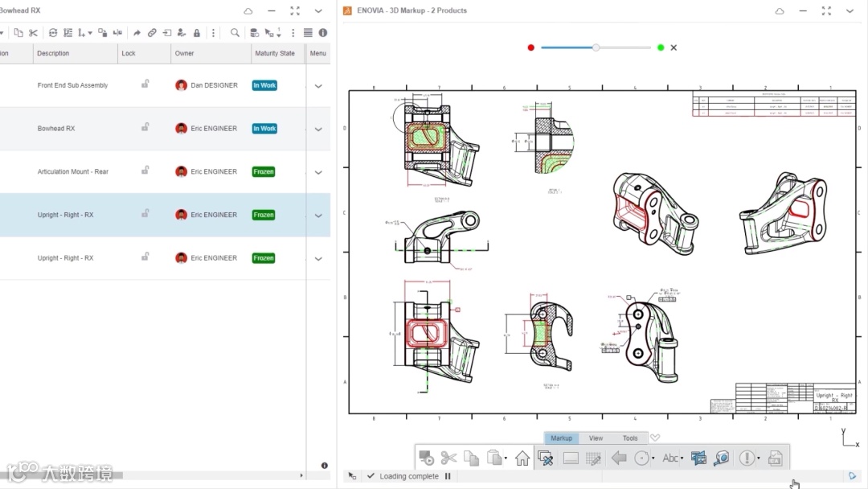Click the arrow annotation tool icon
Image resolution: width=868 pixels, height=489 pixels.
[x=619, y=458]
